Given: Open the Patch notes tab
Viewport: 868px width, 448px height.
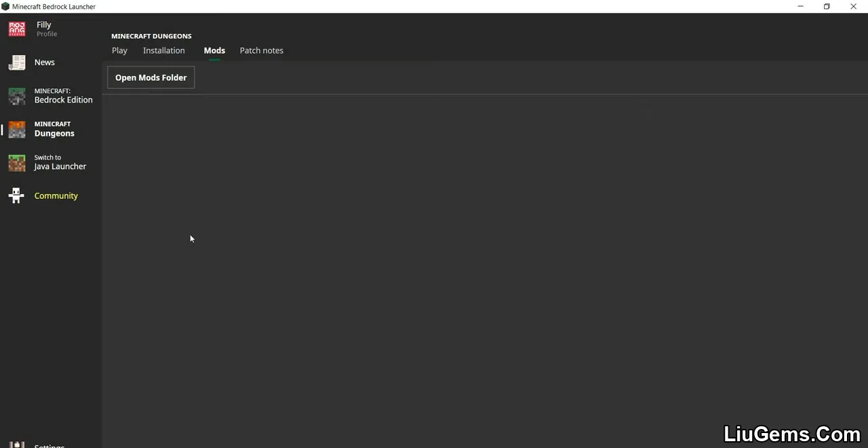Looking at the screenshot, I should (x=261, y=50).
